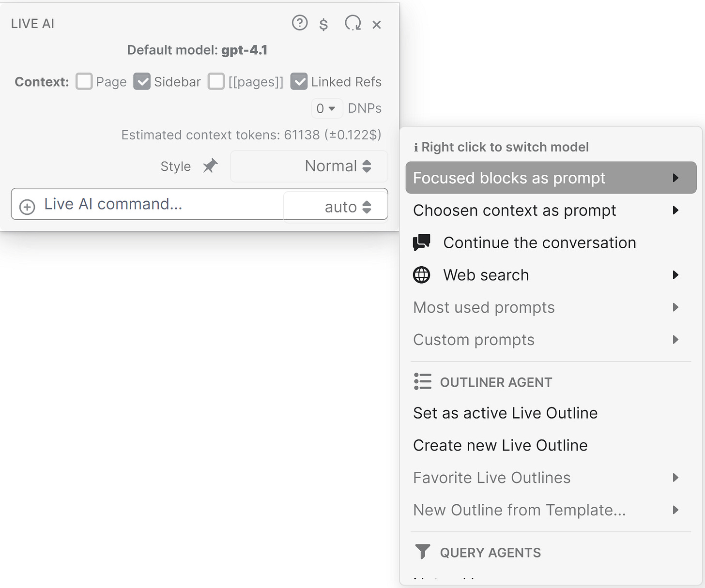Click the Query Agents funnel icon
This screenshot has width=705, height=588.
[x=423, y=552]
